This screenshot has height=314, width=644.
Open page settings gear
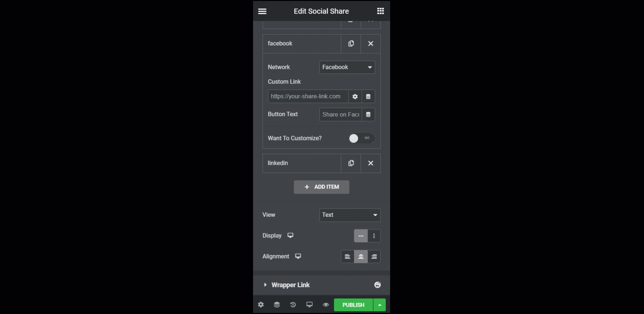[261, 305]
